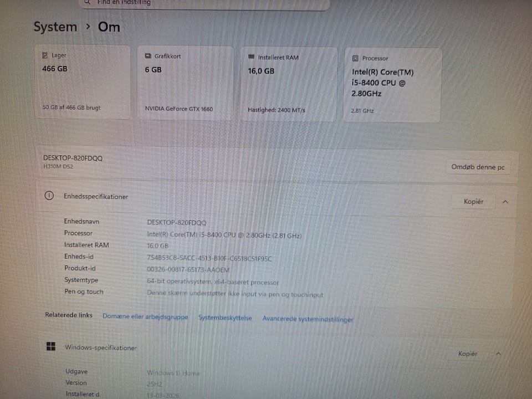Collapse the Windows-specifikationer section chevron

(x=498, y=354)
